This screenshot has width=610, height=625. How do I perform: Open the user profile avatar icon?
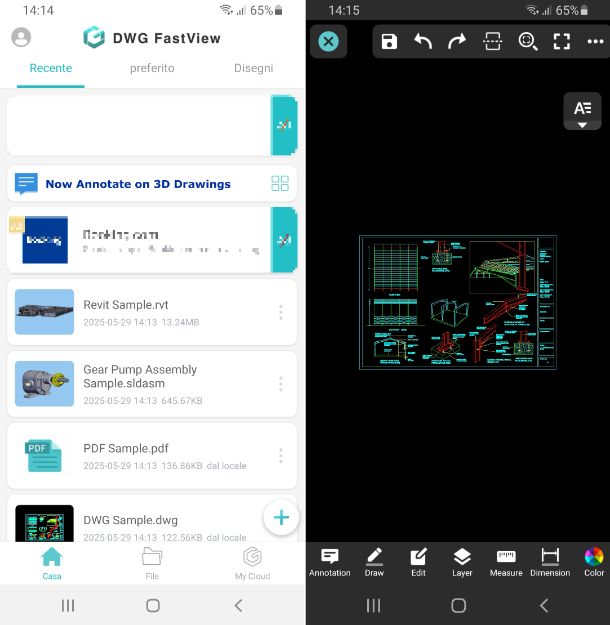[21, 37]
